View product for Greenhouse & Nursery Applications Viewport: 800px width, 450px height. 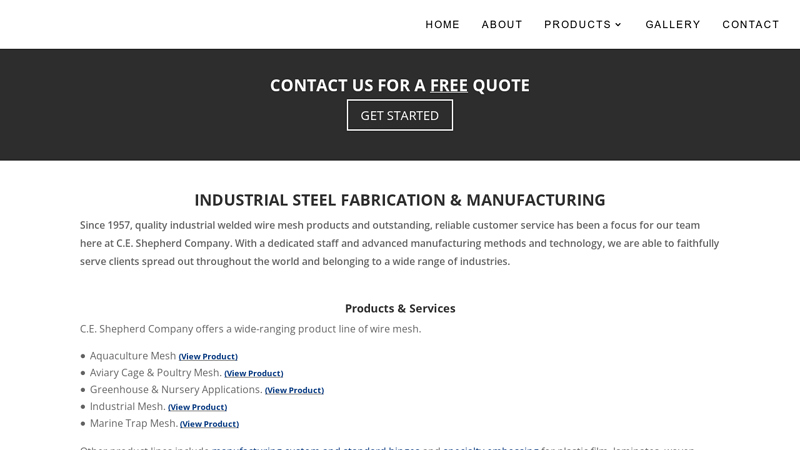[294, 390]
